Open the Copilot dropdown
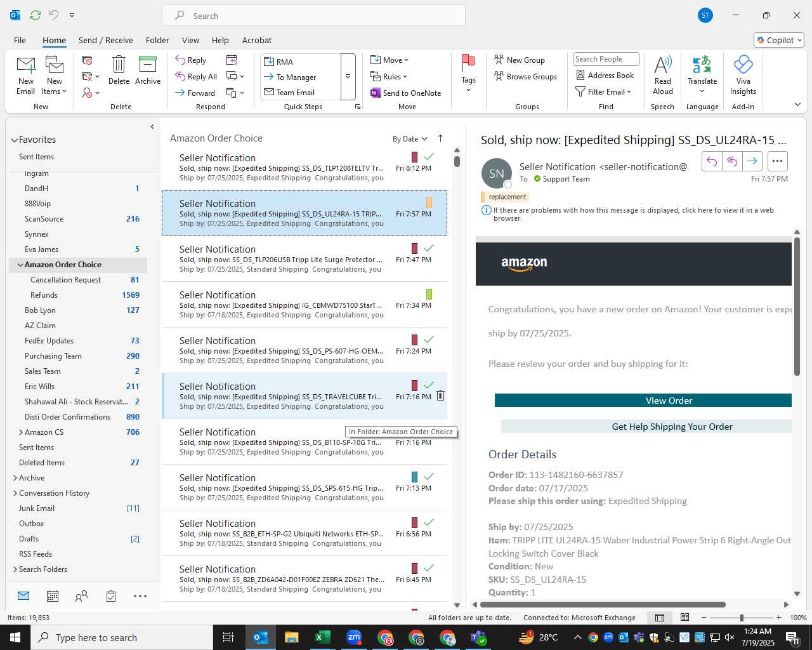 point(780,40)
